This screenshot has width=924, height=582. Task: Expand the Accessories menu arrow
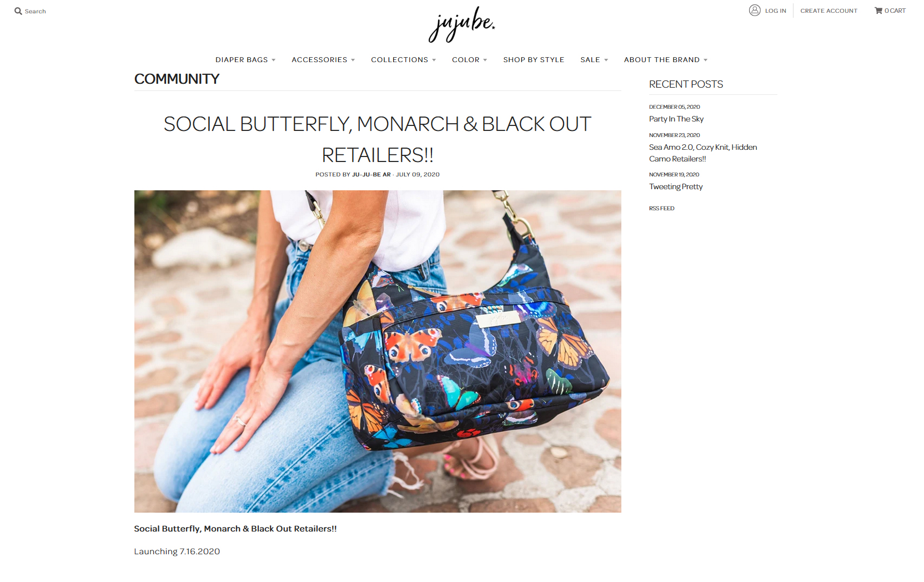tap(353, 60)
